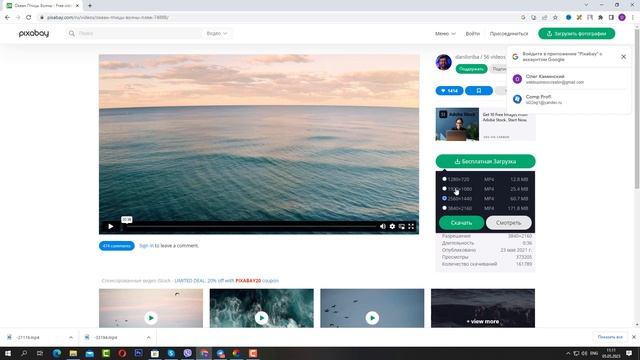The image size is (640, 360).
Task: Open Chrome profile avatar
Action: [x=622, y=18]
